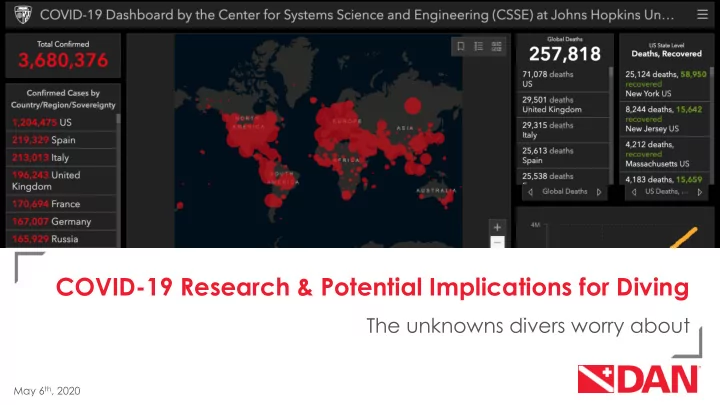720x405 pixels.
Task: Select the 170,694 France row
Action: click(x=61, y=204)
